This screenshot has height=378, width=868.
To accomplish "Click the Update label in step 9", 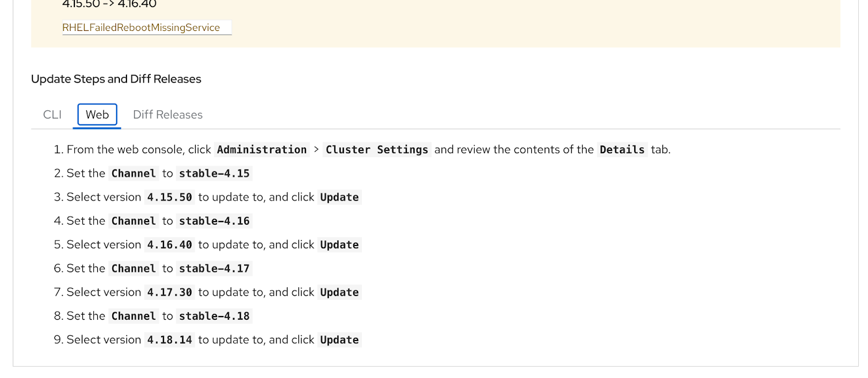I will pyautogui.click(x=339, y=339).
